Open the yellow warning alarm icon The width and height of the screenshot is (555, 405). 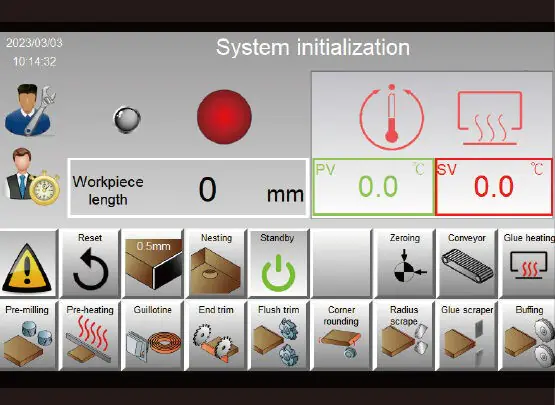point(27,263)
